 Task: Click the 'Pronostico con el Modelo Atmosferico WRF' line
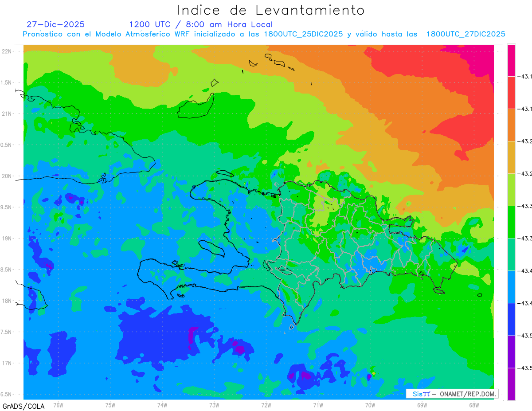point(264,34)
